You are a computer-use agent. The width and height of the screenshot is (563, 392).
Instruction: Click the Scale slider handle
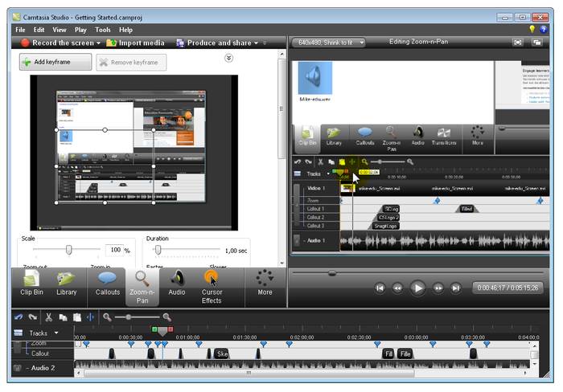click(x=69, y=251)
